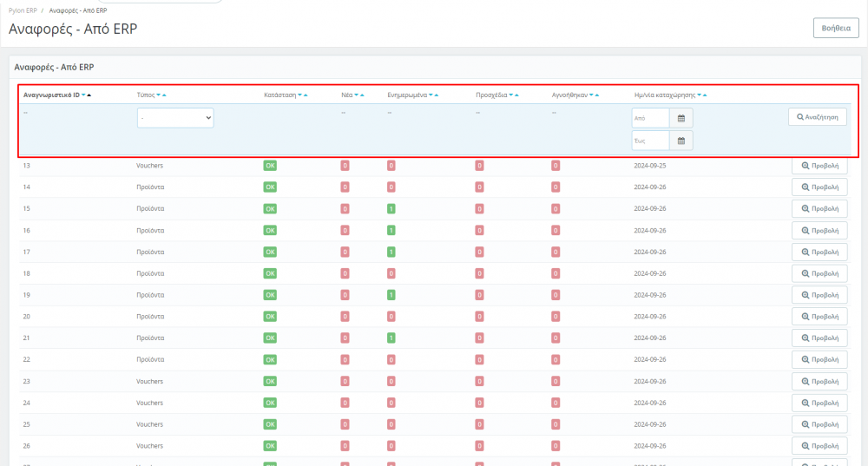Click into the Από date field
The width and height of the screenshot is (868, 466).
click(650, 118)
